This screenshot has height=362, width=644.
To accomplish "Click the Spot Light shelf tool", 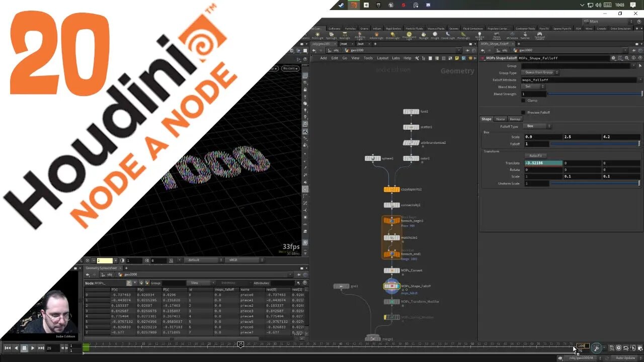I will coord(331,36).
